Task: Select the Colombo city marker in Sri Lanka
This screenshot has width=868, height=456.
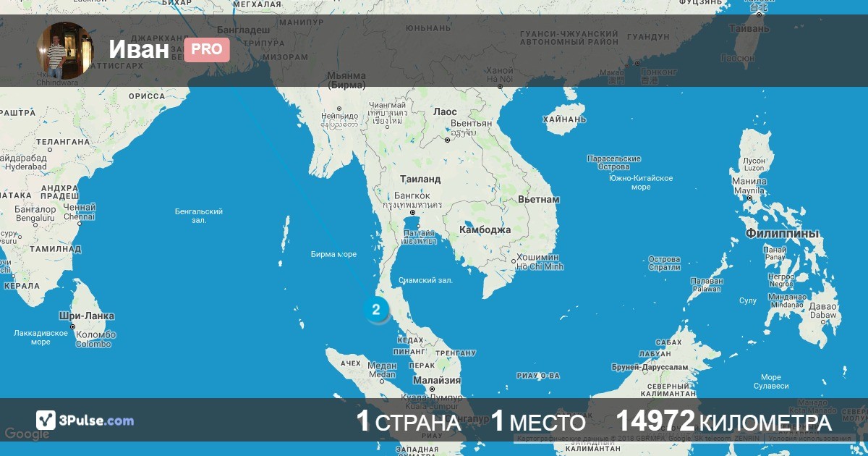Action: tap(73, 327)
